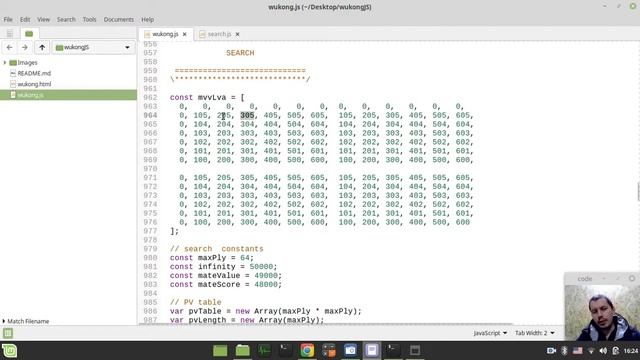Expand Match Filename section
The width and height of the screenshot is (640, 360).
point(26,321)
